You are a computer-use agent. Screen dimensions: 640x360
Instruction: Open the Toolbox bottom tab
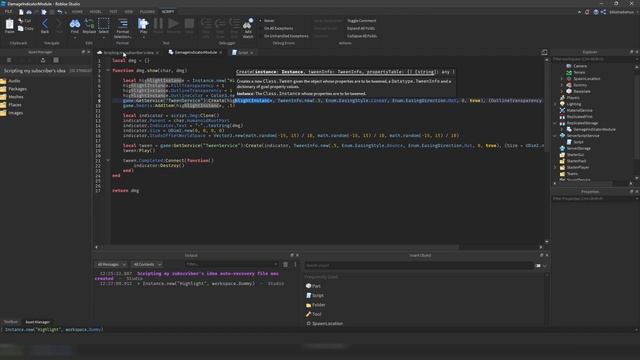click(x=11, y=322)
